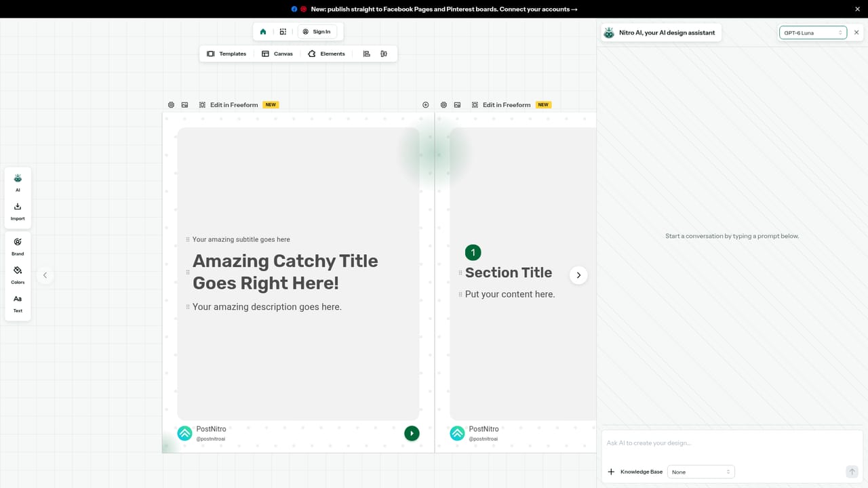Screen dimensions: 868x488
Task: Click the Sign In button
Action: (317, 32)
